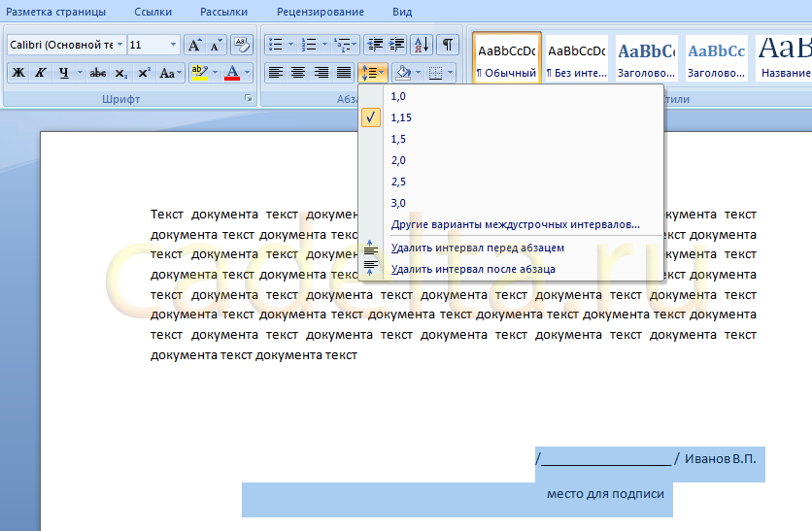Switch to the Вид tab
Viewport: 812px width, 531px height.
[402, 12]
